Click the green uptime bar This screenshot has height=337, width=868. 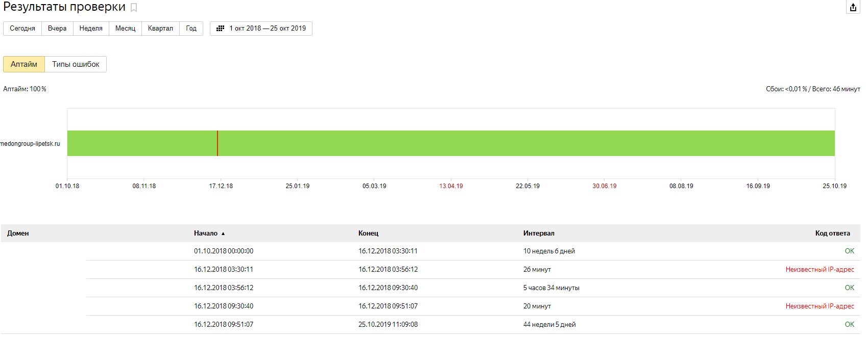pos(511,143)
